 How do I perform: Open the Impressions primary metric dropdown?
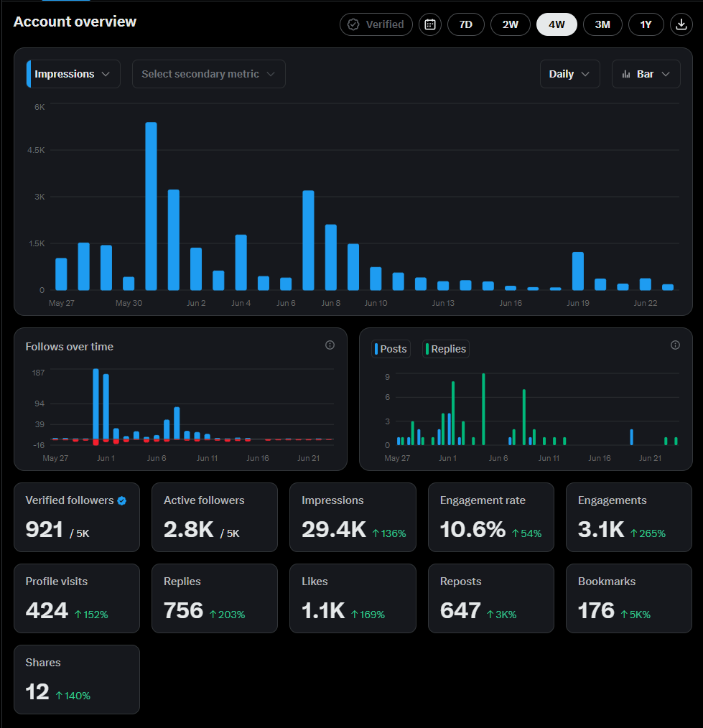(73, 74)
